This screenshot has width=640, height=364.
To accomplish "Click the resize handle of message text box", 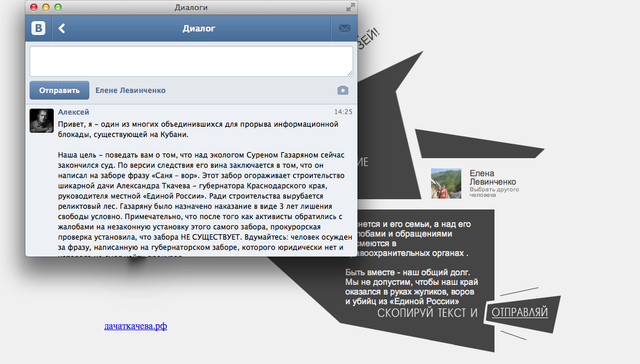I will [x=350, y=73].
